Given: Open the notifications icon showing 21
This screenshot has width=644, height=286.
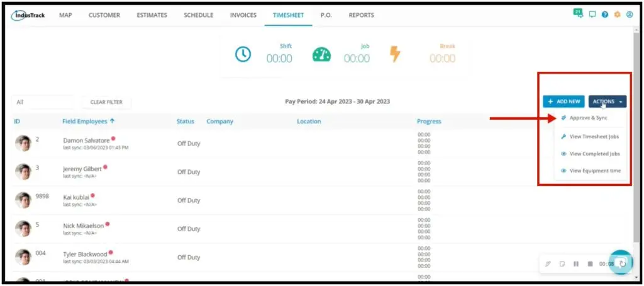Looking at the screenshot, I should pos(579,13).
